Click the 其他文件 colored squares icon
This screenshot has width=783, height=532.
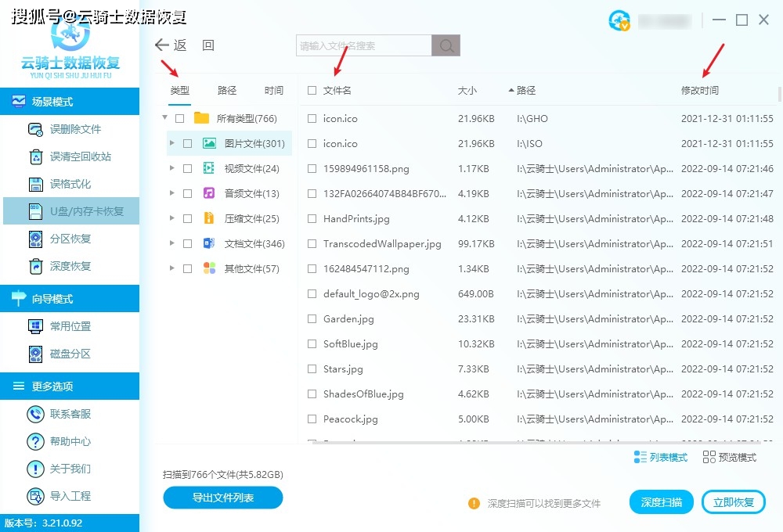coord(209,268)
